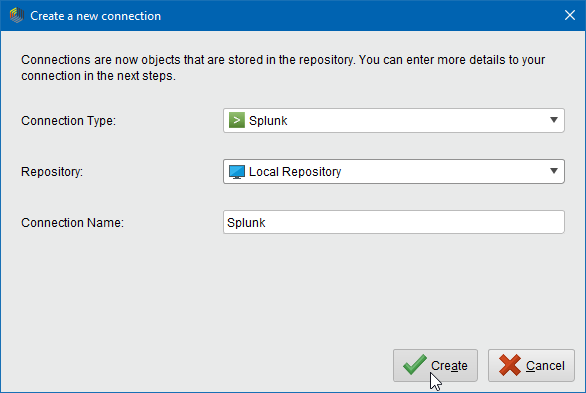Click the Create button

click(x=435, y=365)
